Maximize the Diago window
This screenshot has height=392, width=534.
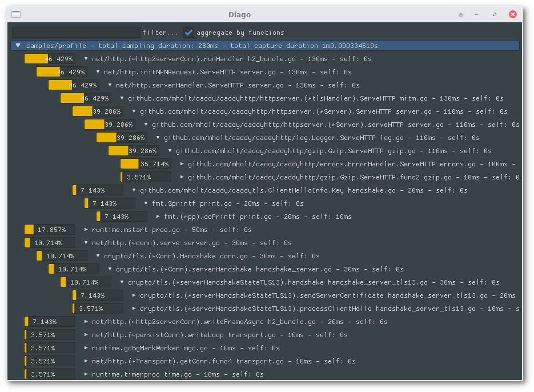pos(494,14)
